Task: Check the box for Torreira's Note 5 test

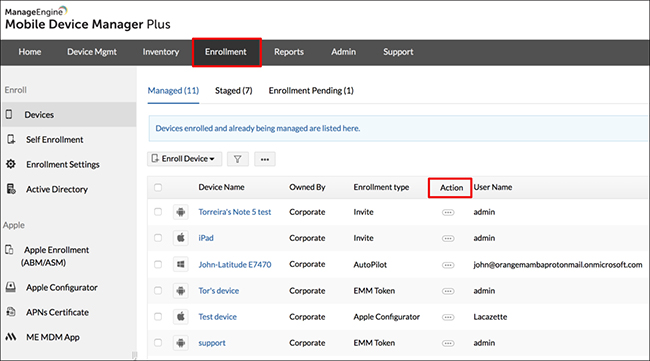Action: pos(158,212)
